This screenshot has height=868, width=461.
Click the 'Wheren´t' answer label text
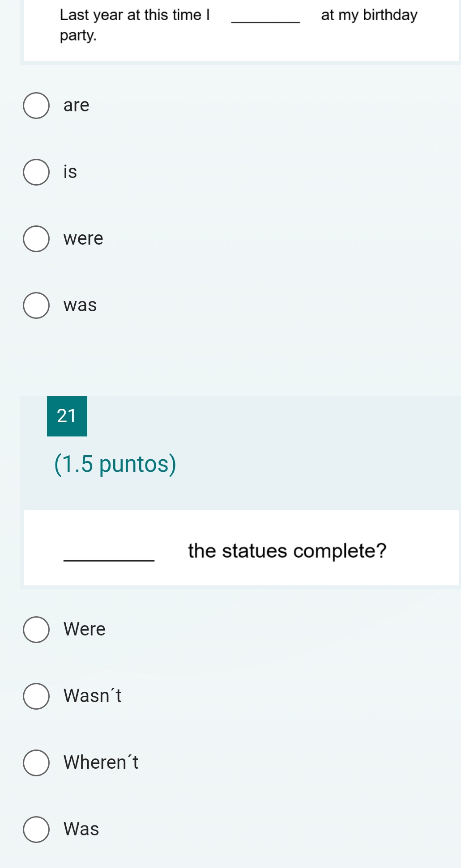point(101,762)
